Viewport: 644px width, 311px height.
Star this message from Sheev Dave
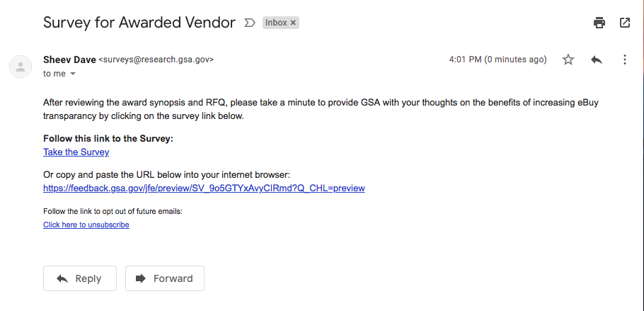tap(568, 60)
